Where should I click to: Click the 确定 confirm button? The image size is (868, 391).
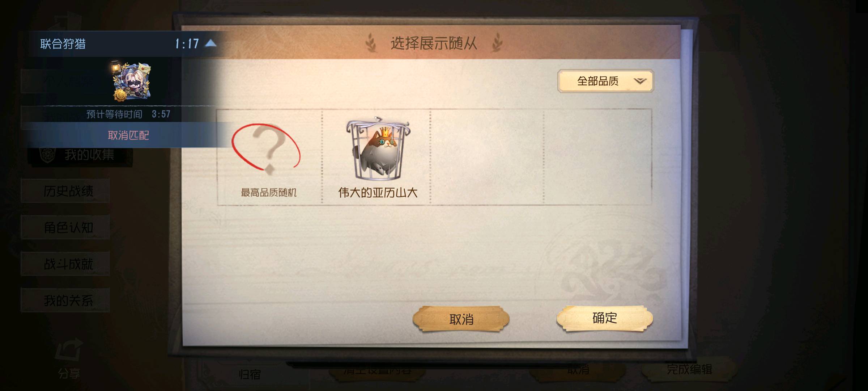pyautogui.click(x=605, y=318)
